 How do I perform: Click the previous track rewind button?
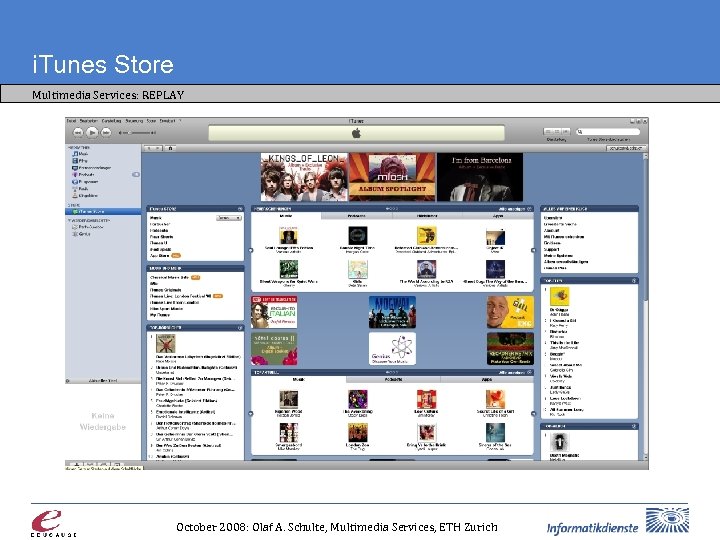pyautogui.click(x=78, y=132)
